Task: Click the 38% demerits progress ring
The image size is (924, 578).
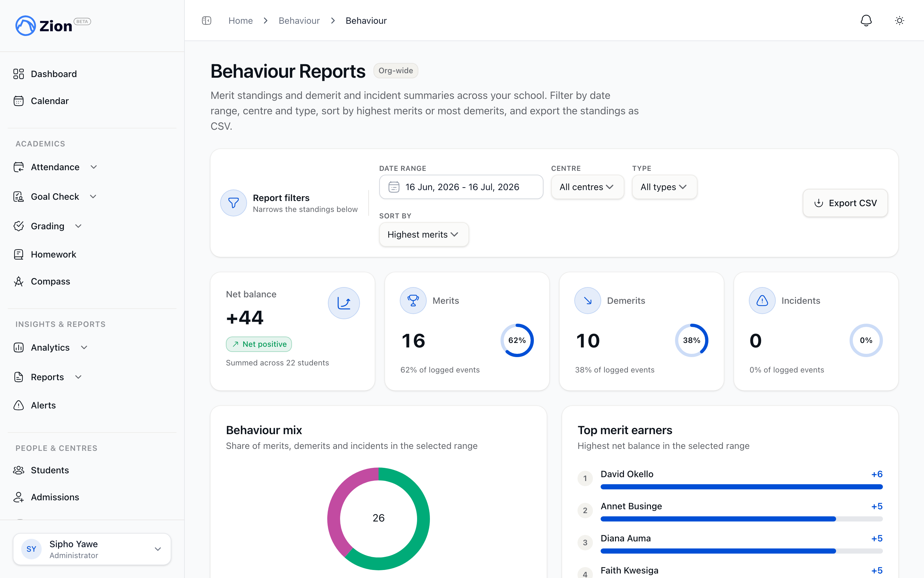Action: point(691,340)
